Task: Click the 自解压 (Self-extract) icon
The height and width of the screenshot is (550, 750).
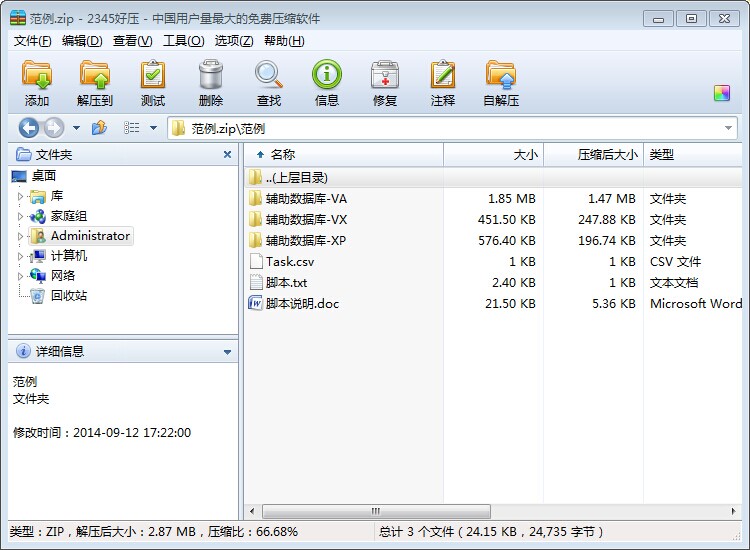Action: 501,75
